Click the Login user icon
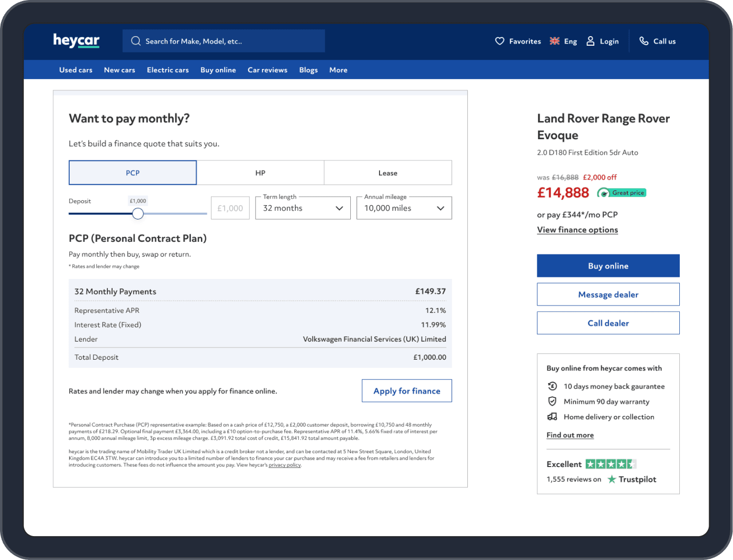Viewport: 733px width, 560px height. coord(591,41)
